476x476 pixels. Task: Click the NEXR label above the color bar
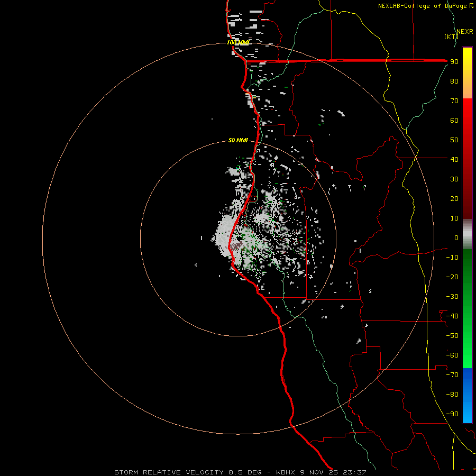(465, 31)
